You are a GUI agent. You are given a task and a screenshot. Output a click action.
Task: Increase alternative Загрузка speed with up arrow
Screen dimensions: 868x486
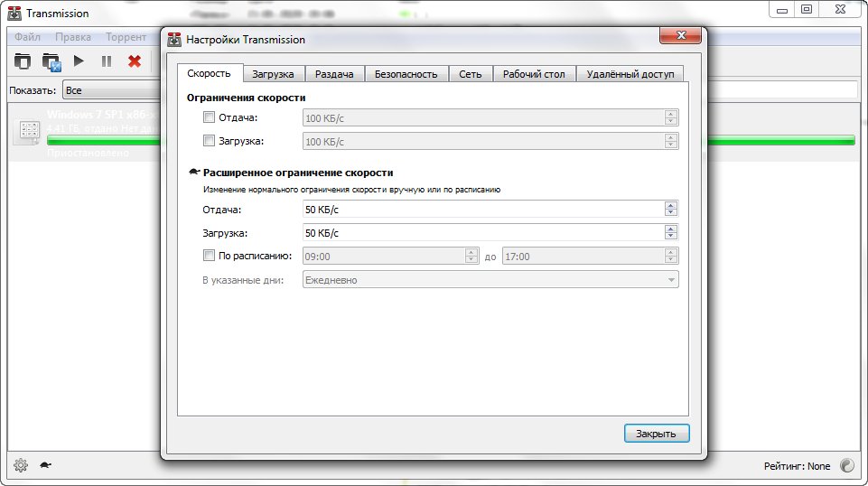pos(671,228)
